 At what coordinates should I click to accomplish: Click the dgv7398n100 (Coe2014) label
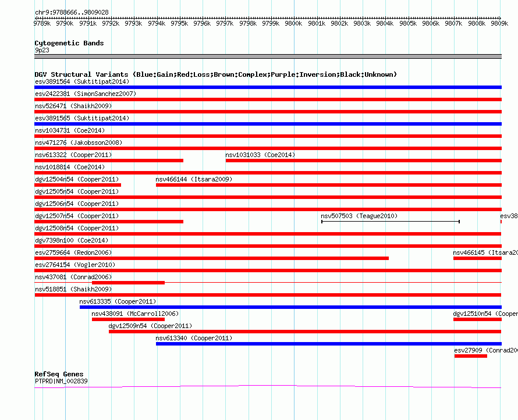pos(72,240)
